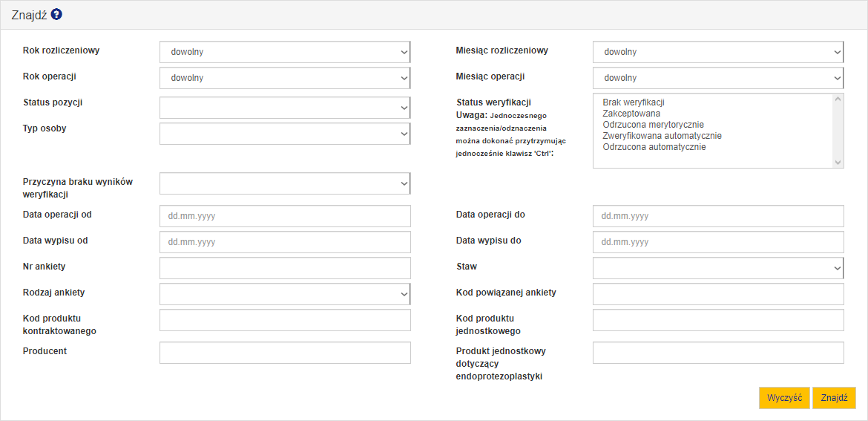The height and width of the screenshot is (421, 868).
Task: Select 'Brak weryfikacji' in status list
Action: [634, 102]
